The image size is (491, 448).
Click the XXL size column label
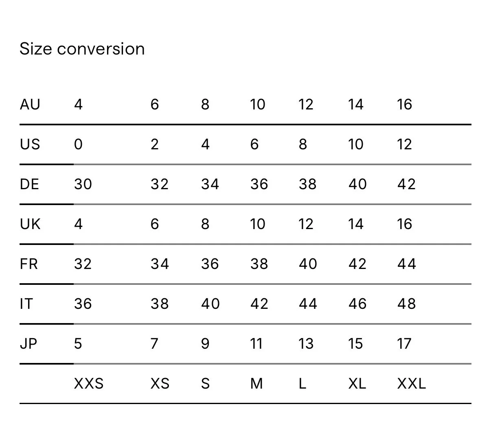[x=412, y=384]
